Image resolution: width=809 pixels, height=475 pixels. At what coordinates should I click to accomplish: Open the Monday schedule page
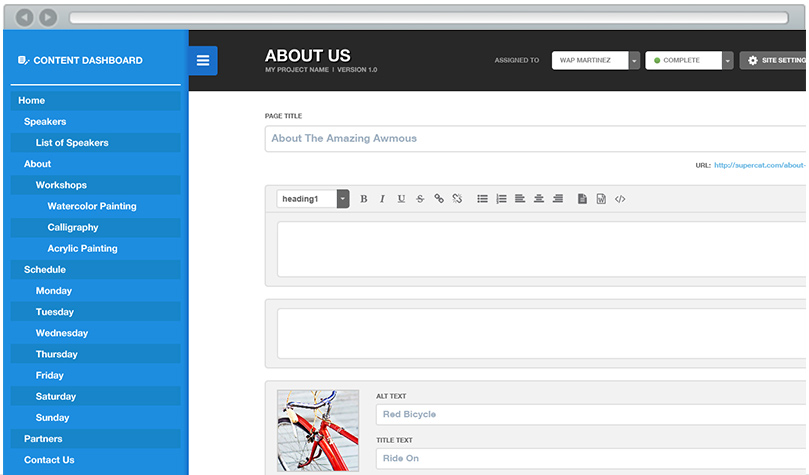point(95,291)
